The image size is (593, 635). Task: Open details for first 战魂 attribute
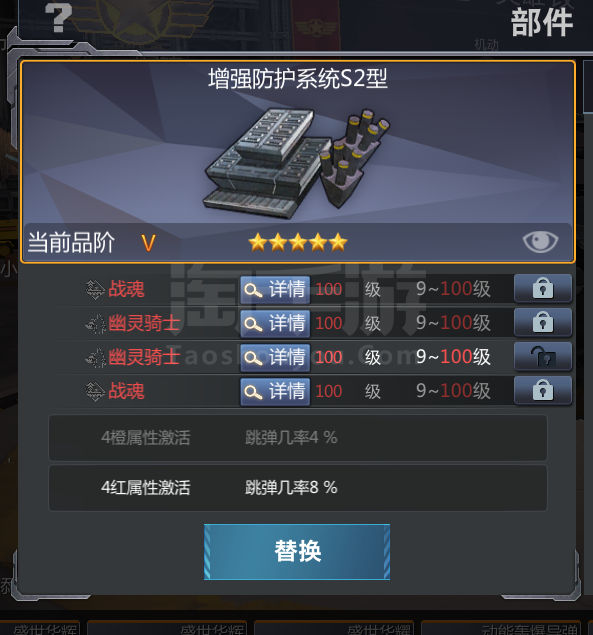[x=275, y=290]
